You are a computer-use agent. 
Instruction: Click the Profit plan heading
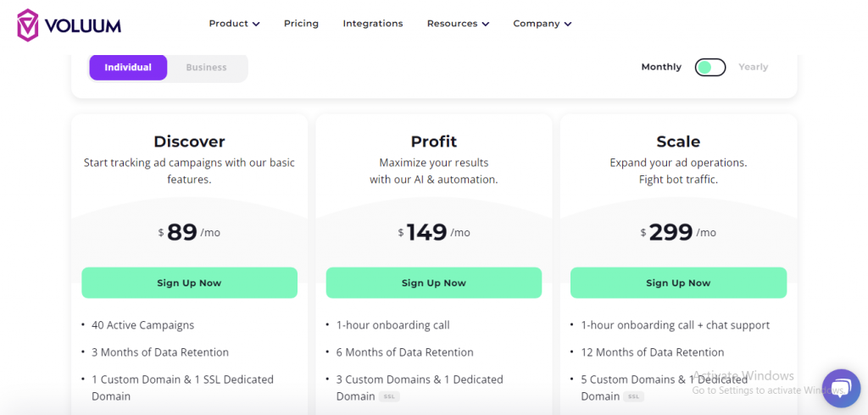pyautogui.click(x=434, y=141)
